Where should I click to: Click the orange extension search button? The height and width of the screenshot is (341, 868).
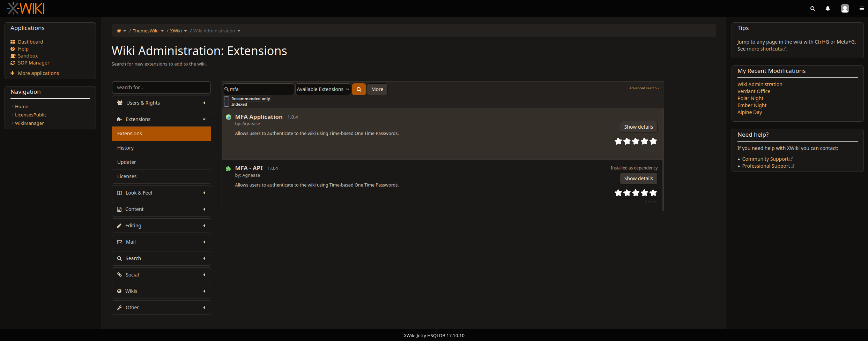(x=359, y=89)
